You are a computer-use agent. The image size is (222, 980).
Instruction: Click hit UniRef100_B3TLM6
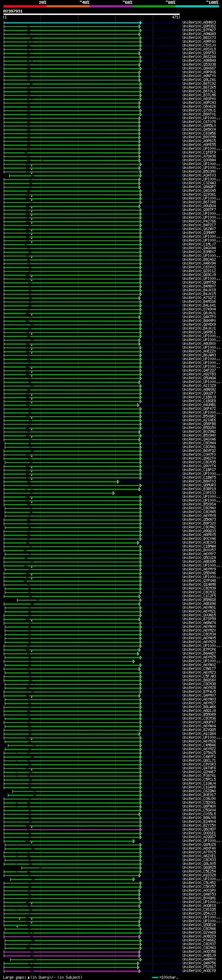click(199, 95)
